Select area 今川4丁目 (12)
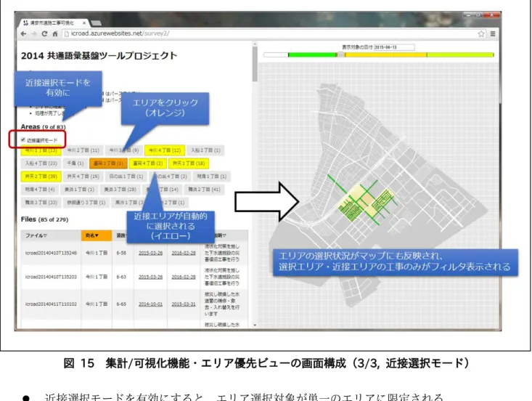532x401 pixels. click(165, 150)
